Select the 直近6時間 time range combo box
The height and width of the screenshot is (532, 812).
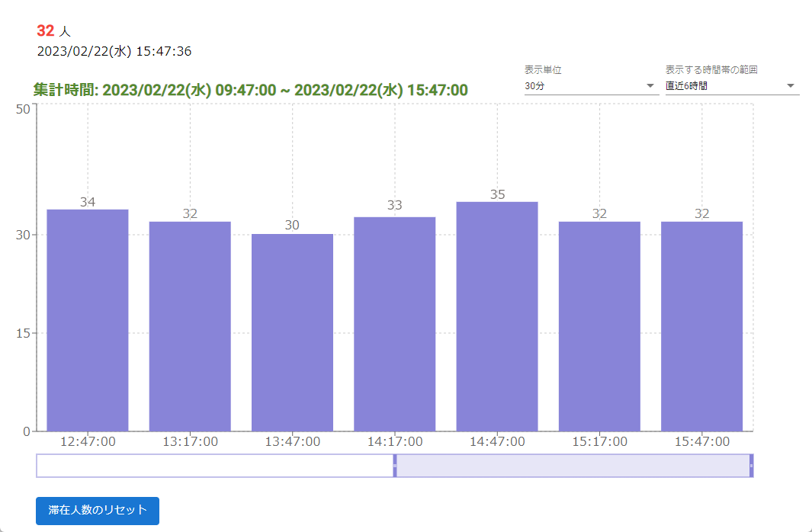click(724, 86)
